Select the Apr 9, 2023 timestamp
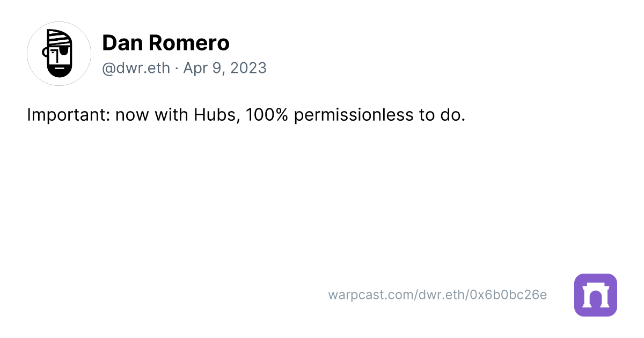Image resolution: width=644 pixels, height=338 pixels. [225, 68]
